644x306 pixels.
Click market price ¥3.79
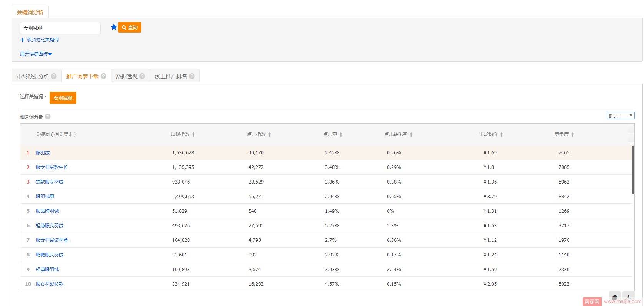[x=490, y=197]
